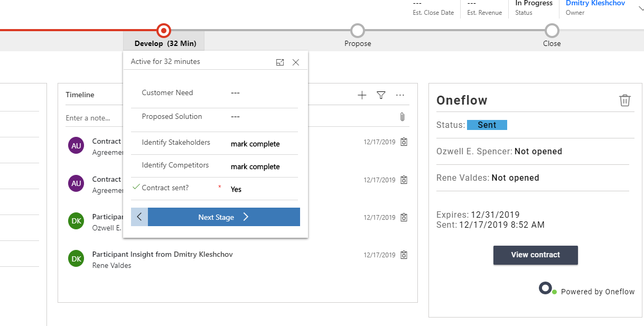Click the DK avatar beside Rene Valdes
The image size is (644, 326).
(x=77, y=258)
